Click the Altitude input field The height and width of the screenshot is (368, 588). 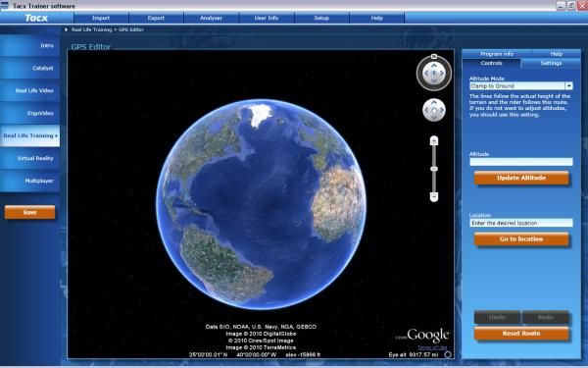pos(521,162)
